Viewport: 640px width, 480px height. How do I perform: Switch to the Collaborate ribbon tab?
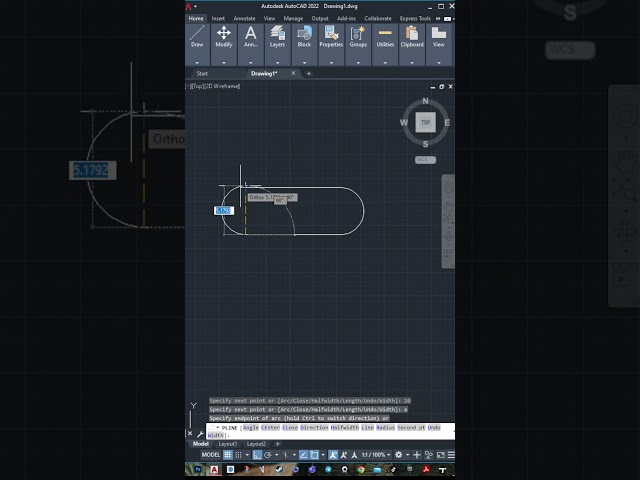[x=378, y=18]
